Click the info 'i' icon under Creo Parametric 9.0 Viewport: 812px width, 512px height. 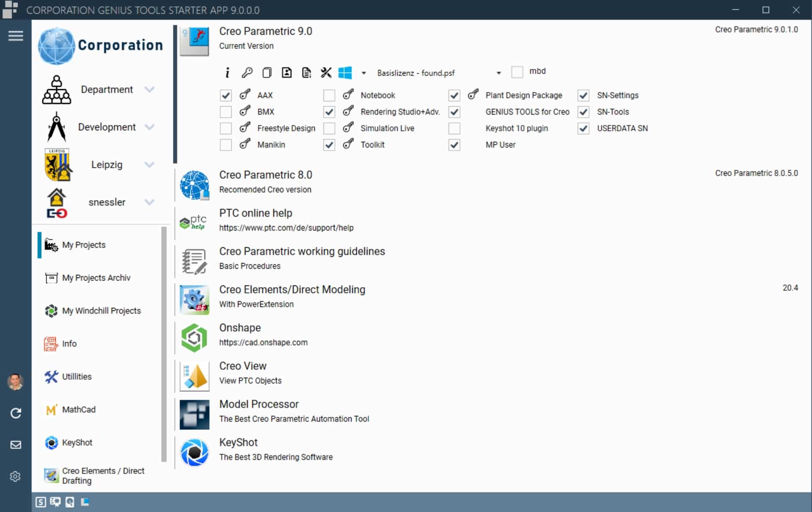pos(227,72)
